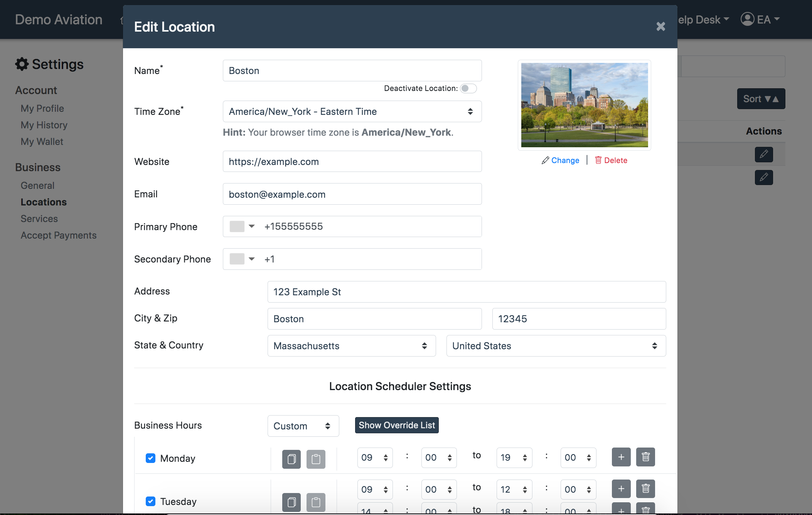Click the copy hours icon for Tuesday
Screen dimensions: 812x515
[x=291, y=502]
